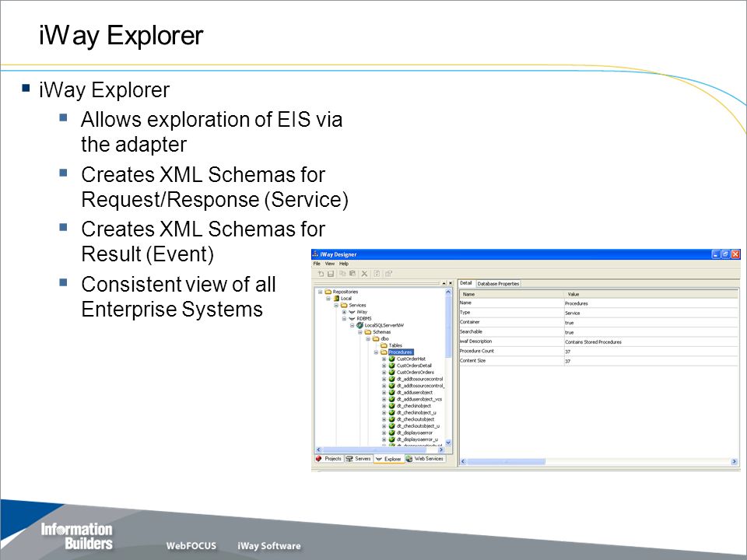Click the Properties toolbar icon
The image size is (747, 560).
tap(388, 274)
